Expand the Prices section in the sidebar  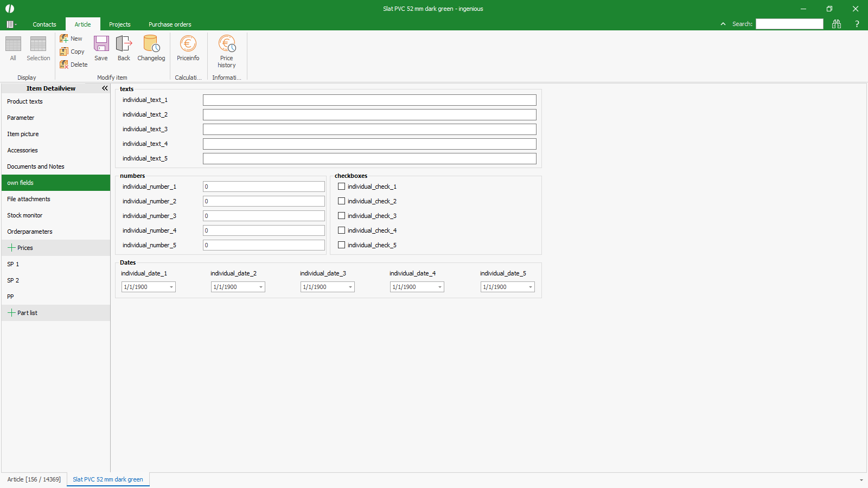click(x=11, y=248)
